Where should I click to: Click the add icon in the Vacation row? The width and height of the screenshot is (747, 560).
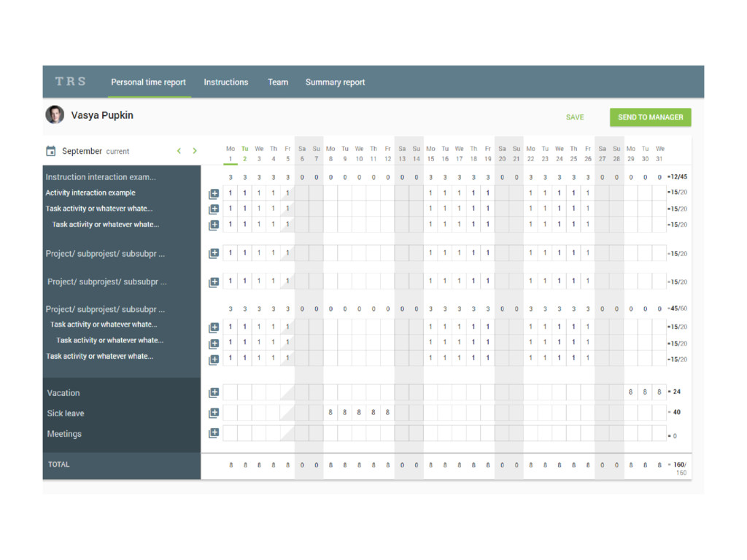coord(214,392)
